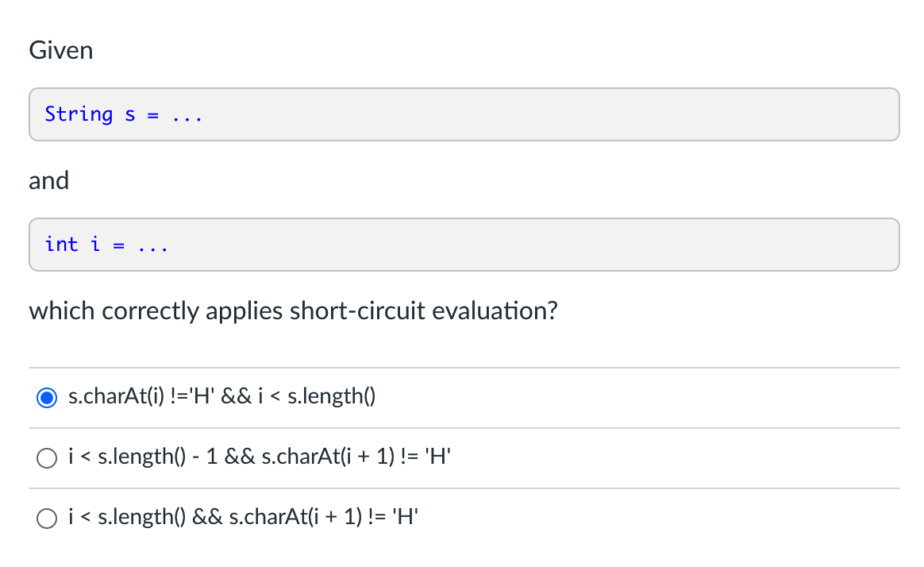Image resolution: width=924 pixels, height=567 pixels.
Task: Click the "String s = ..." code block
Action: point(464,114)
